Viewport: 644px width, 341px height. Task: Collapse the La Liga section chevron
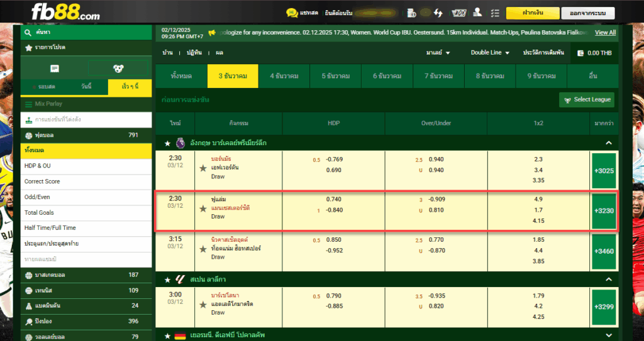coord(609,279)
